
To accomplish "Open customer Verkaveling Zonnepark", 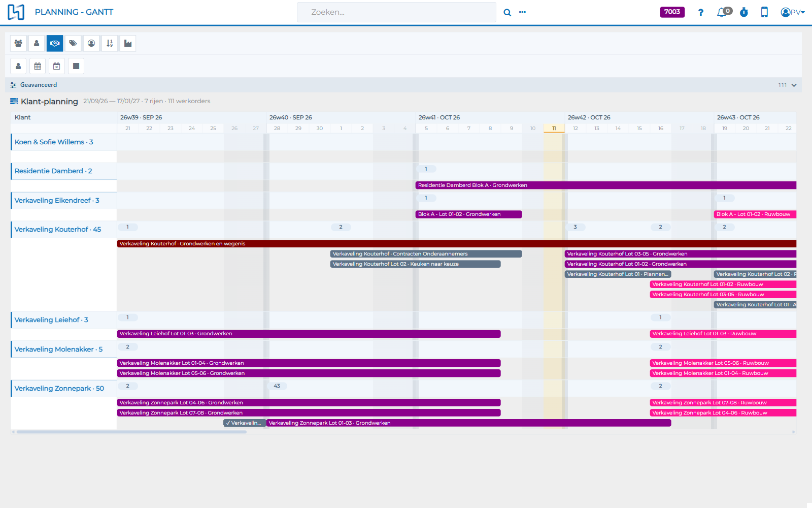I will click(59, 389).
